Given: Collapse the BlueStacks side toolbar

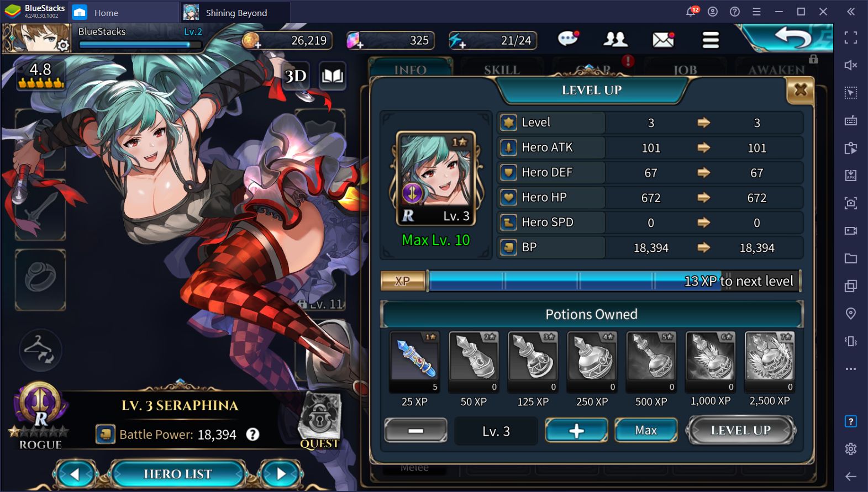Looking at the screenshot, I should (x=851, y=12).
